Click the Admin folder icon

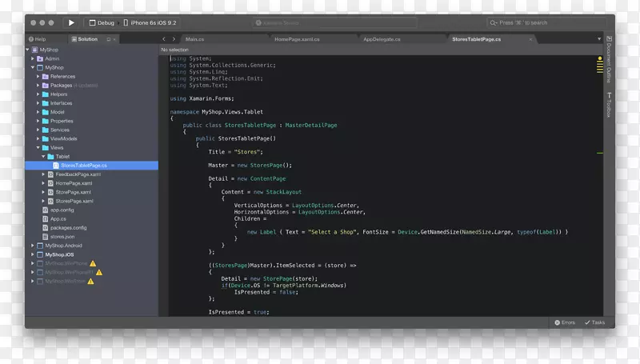pos(40,58)
